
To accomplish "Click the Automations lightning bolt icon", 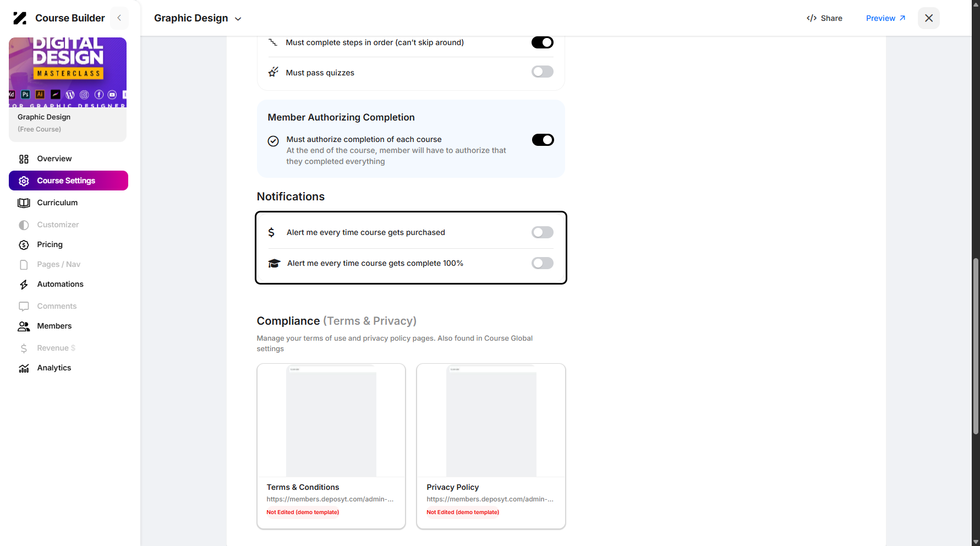I will tap(24, 285).
